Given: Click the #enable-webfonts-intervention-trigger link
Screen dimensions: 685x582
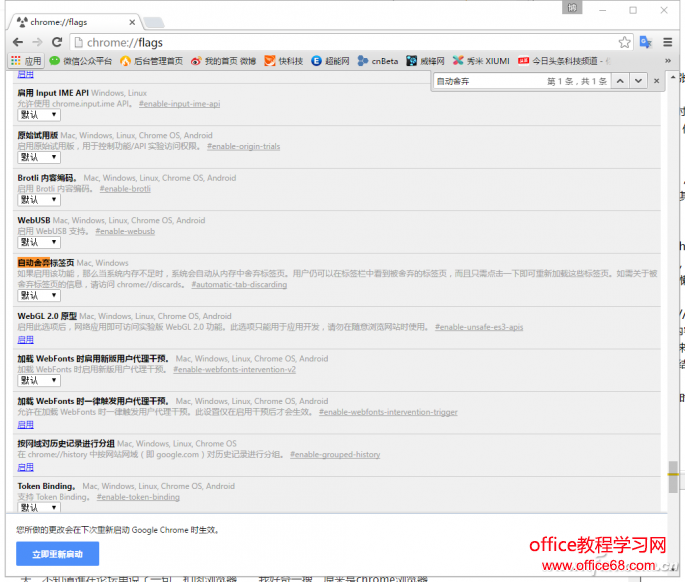Looking at the screenshot, I should pos(388,412).
